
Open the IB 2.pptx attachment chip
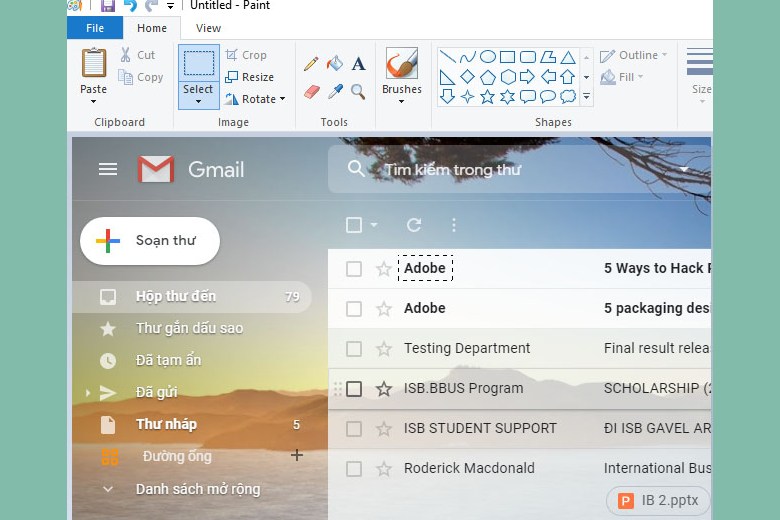[658, 501]
